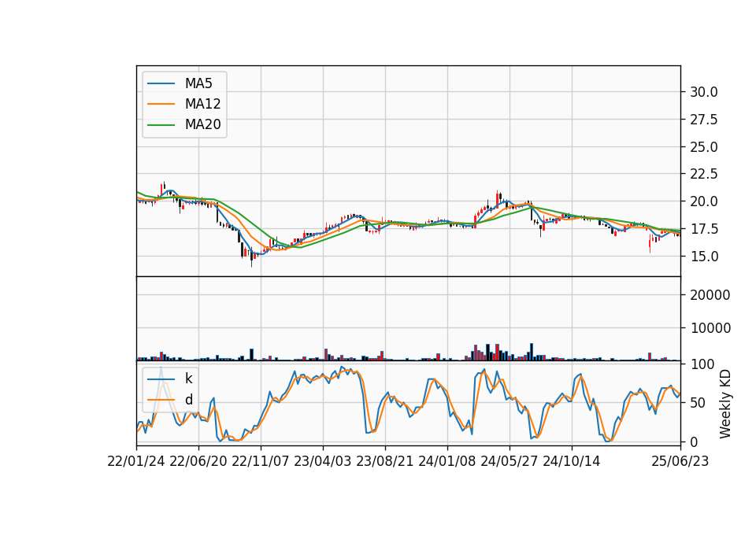
Task: Click the date label 22/11/07
Action: click(261, 461)
